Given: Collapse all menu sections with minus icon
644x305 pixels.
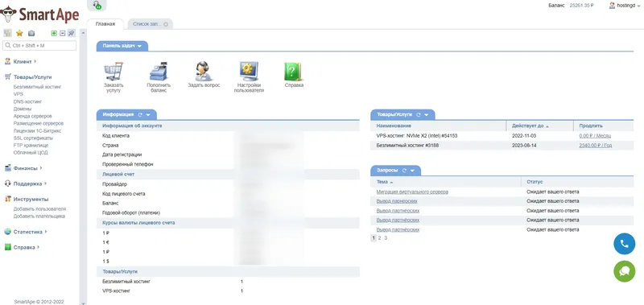Looking at the screenshot, I should pos(63,33).
